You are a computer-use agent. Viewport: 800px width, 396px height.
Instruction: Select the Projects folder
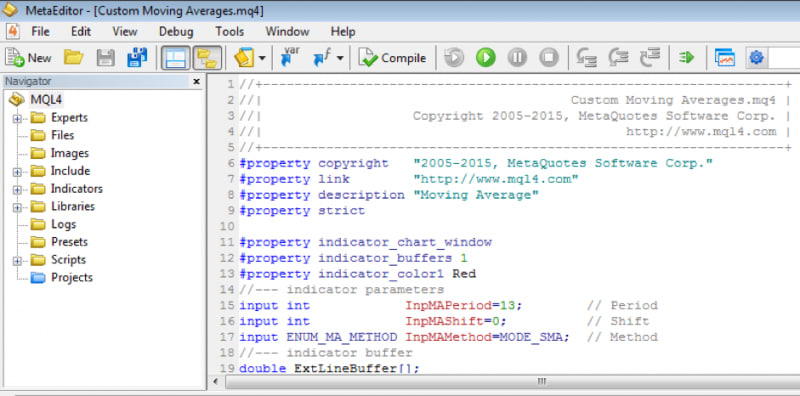[x=71, y=278]
